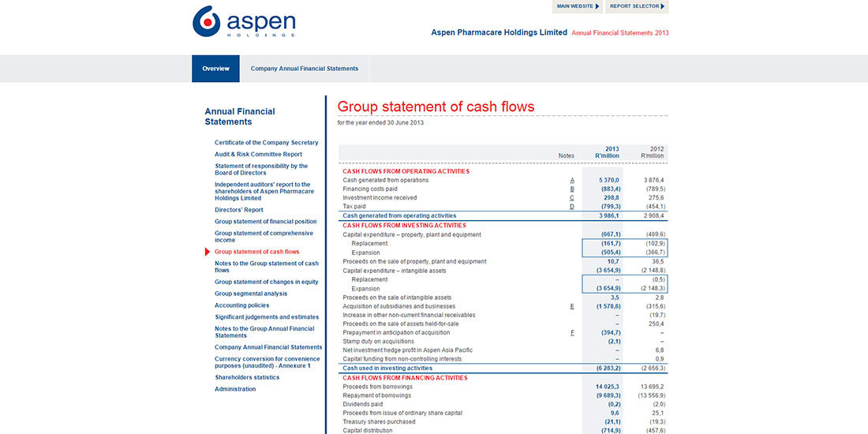Switch to Company Annual Financial Statements tab
This screenshot has width=868, height=434.
coord(305,69)
